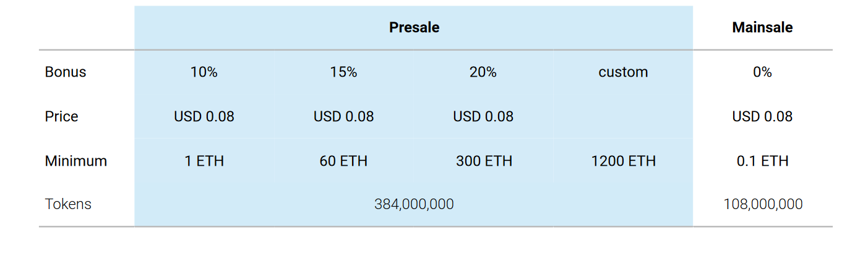Select the Price row label
The image size is (868, 253).
[x=61, y=117]
